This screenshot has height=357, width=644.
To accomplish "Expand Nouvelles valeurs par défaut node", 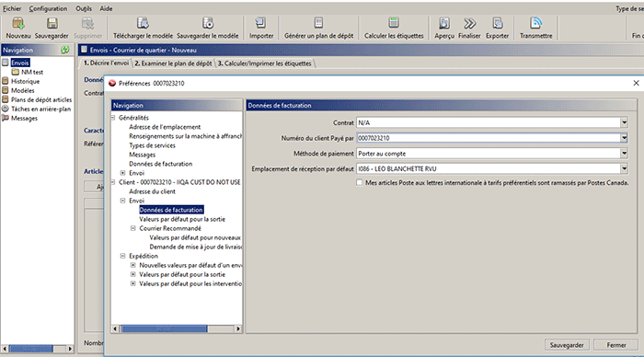I will click(x=132, y=265).
